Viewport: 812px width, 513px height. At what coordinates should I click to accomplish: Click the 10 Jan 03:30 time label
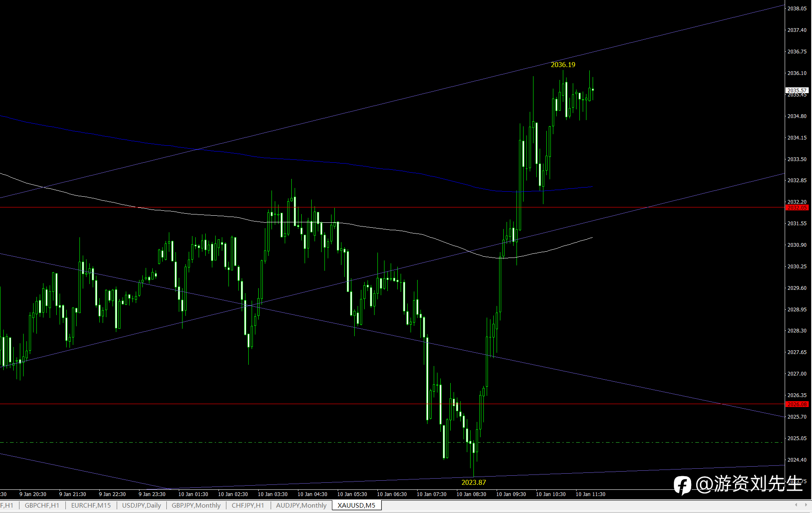click(272, 494)
